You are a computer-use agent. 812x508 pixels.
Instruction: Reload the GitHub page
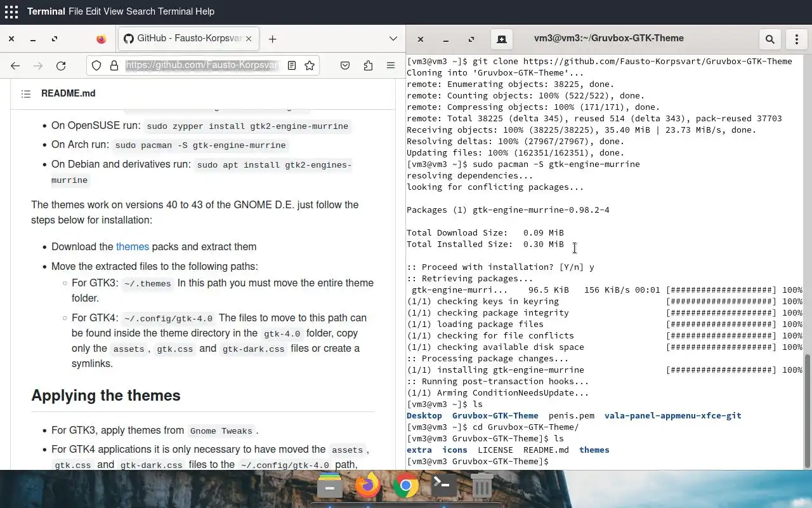click(x=61, y=65)
